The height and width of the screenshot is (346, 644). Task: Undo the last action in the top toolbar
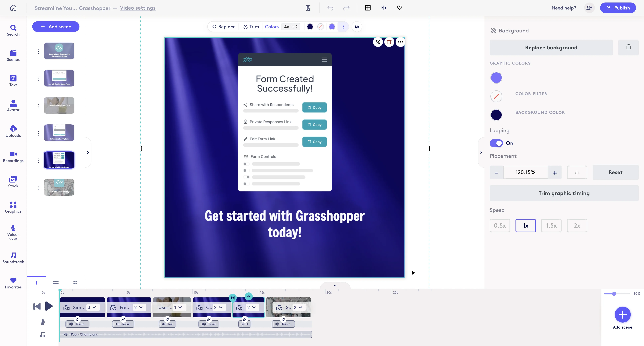tap(330, 8)
